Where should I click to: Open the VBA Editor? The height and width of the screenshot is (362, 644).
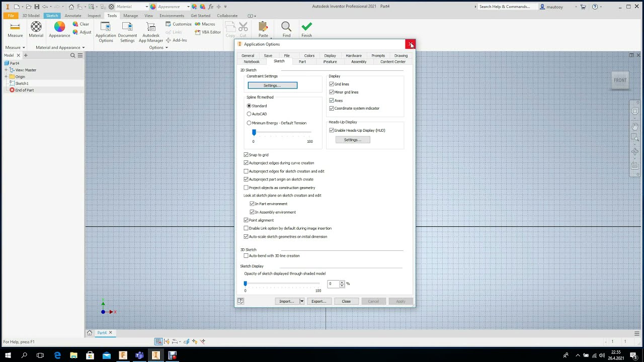(208, 32)
